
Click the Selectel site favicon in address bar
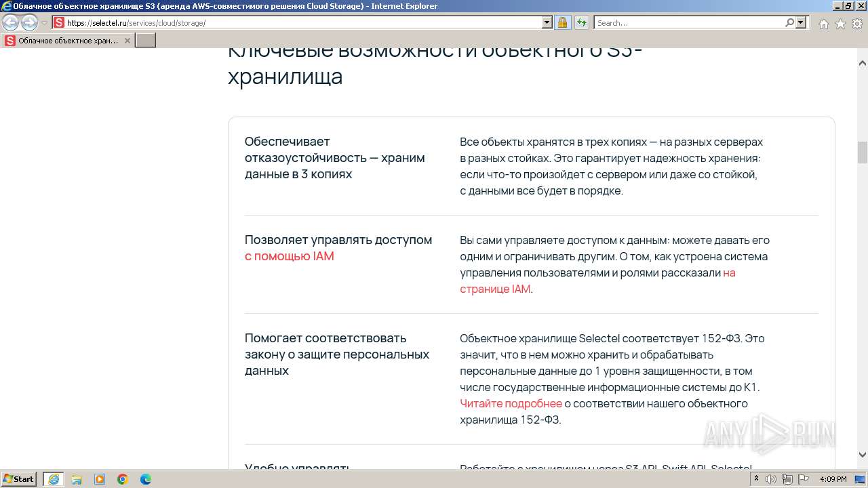59,23
